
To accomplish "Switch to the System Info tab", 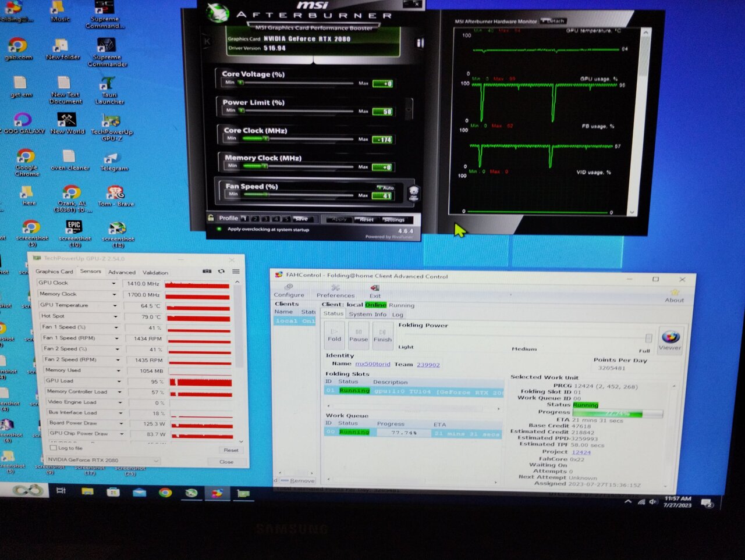I will click(367, 314).
